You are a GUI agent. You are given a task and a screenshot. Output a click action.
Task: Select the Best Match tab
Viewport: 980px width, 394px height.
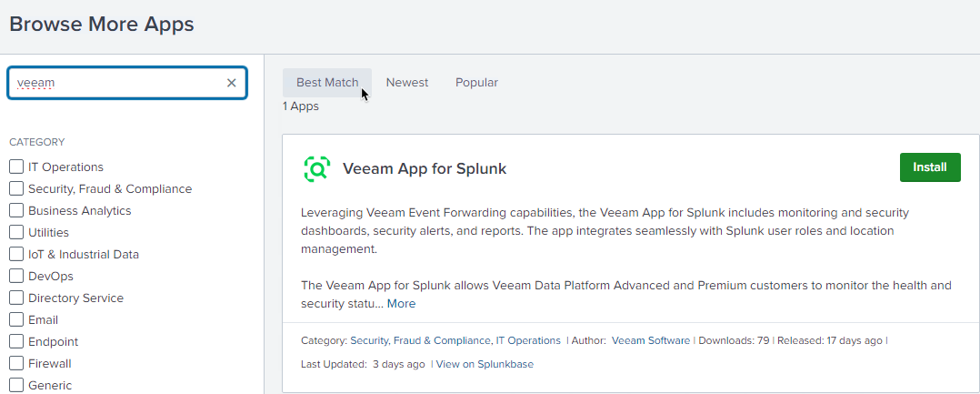(x=327, y=83)
